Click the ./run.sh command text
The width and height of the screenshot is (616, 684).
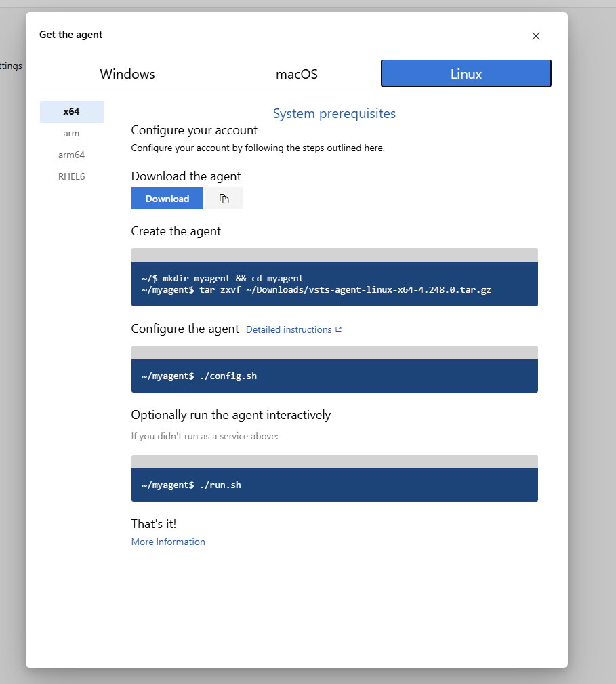191,485
